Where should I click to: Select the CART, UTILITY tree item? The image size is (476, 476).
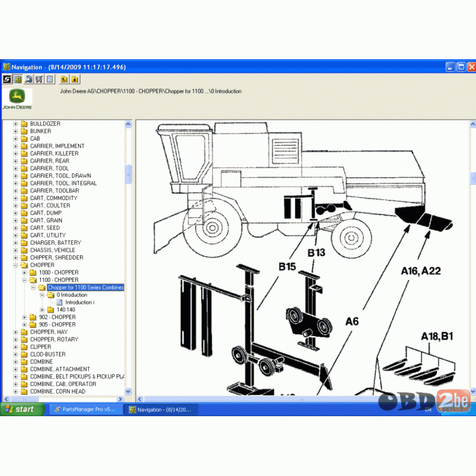[x=48, y=236]
